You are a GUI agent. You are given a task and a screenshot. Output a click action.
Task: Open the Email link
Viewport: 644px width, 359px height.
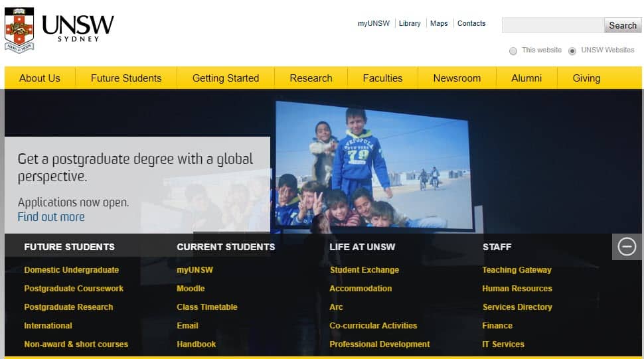[187, 326]
